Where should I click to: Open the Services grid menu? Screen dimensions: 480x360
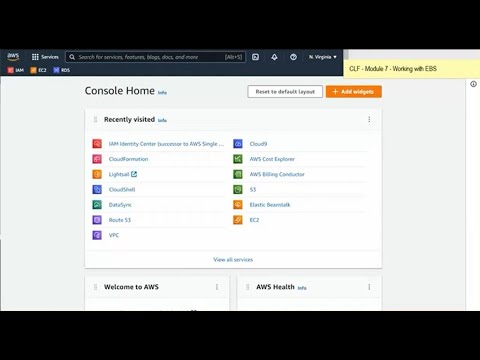coord(45,57)
